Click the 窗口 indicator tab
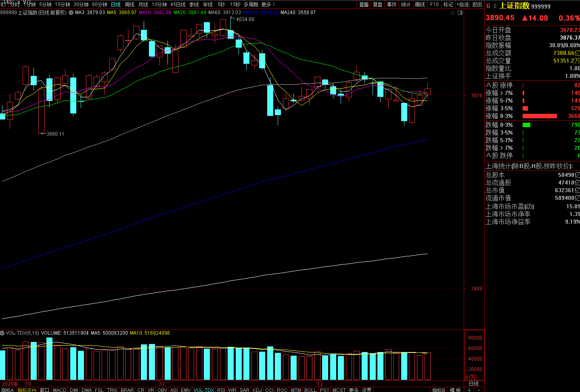580x392 pixels. click(44, 390)
